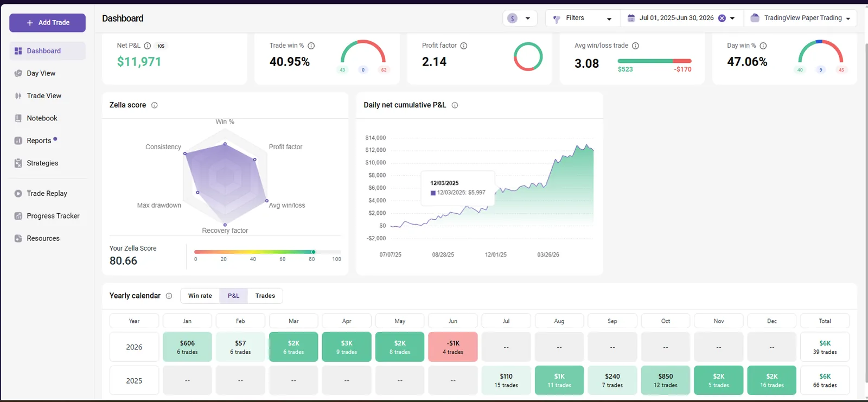
Task: Click the Zella score info icon
Action: click(x=154, y=105)
